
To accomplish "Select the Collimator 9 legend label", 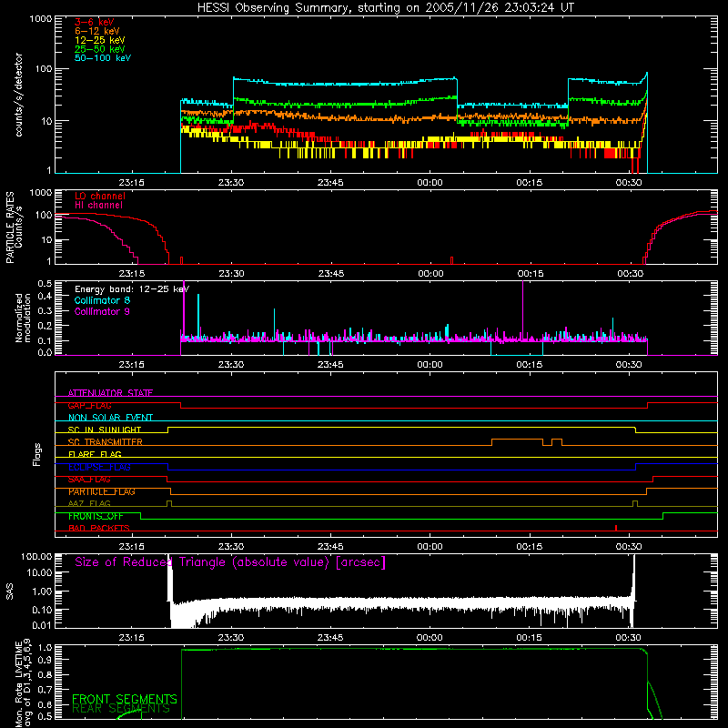I will click(x=102, y=311).
